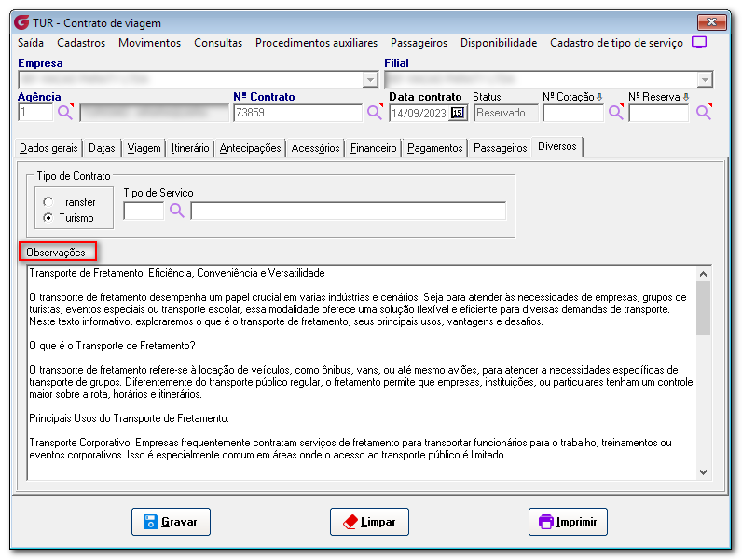Open the Data contrato calendar picker icon
This screenshot has height=560, width=742.
458,113
